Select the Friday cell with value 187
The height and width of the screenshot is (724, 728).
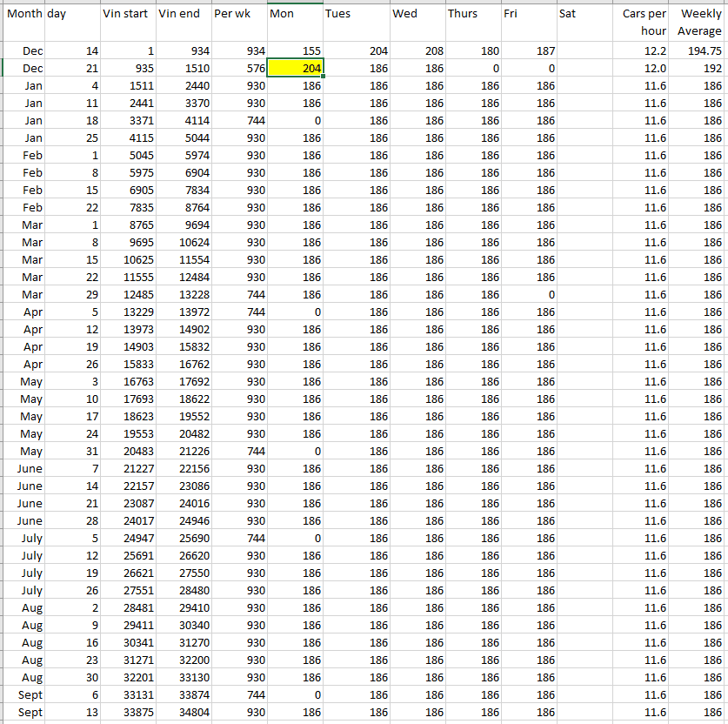[x=528, y=51]
